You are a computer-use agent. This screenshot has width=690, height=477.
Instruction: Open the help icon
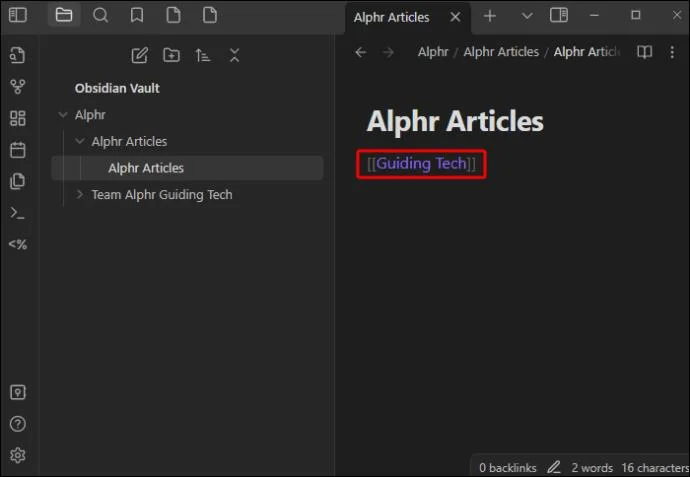[18, 424]
